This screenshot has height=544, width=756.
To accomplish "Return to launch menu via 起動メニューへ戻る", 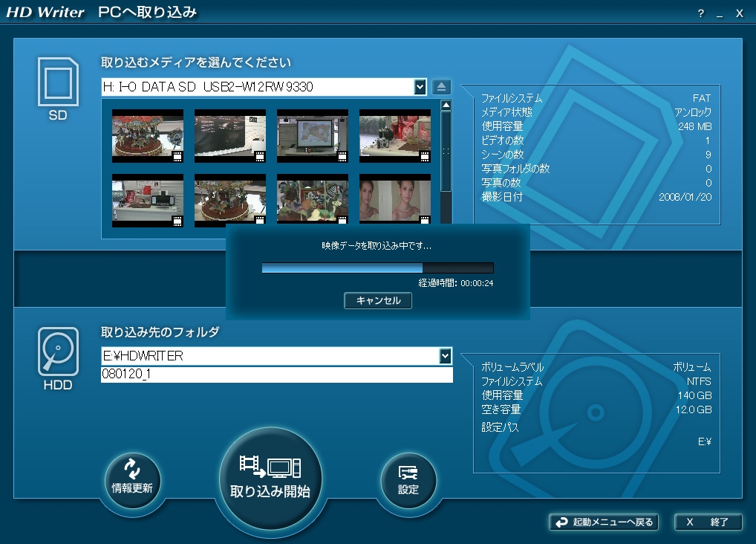I will pos(604,522).
